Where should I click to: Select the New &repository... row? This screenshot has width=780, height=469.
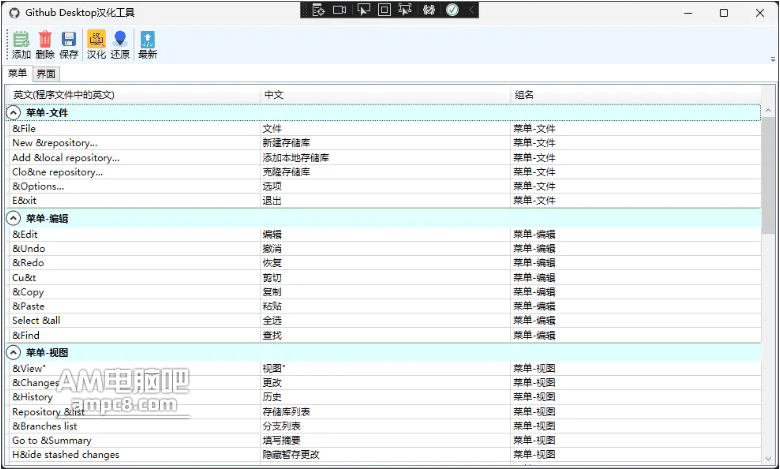384,143
